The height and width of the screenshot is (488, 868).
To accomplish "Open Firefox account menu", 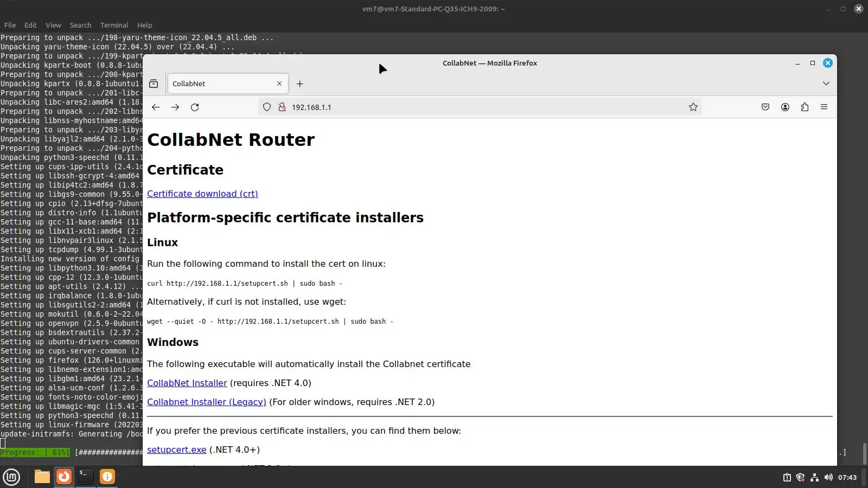I will [785, 107].
